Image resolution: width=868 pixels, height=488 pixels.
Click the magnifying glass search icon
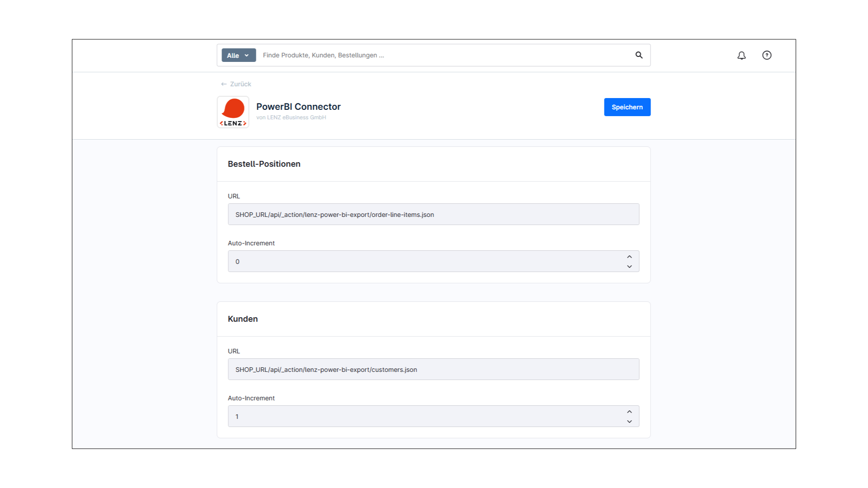tap(639, 55)
